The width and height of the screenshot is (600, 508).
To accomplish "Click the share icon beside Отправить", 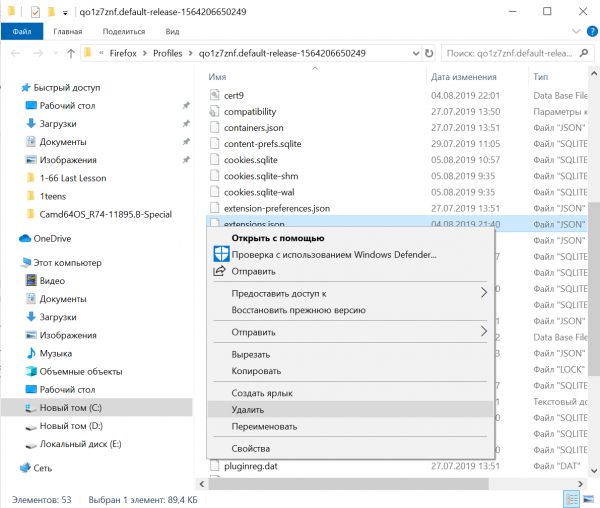I will coord(219,271).
